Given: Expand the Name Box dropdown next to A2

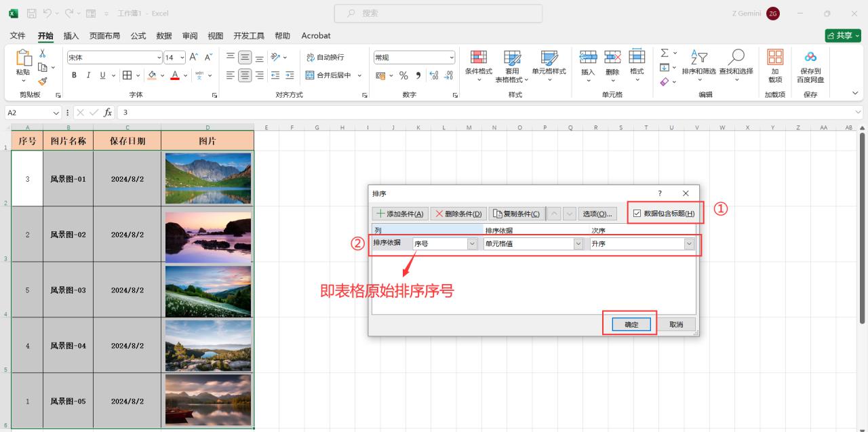Looking at the screenshot, I should coord(56,113).
